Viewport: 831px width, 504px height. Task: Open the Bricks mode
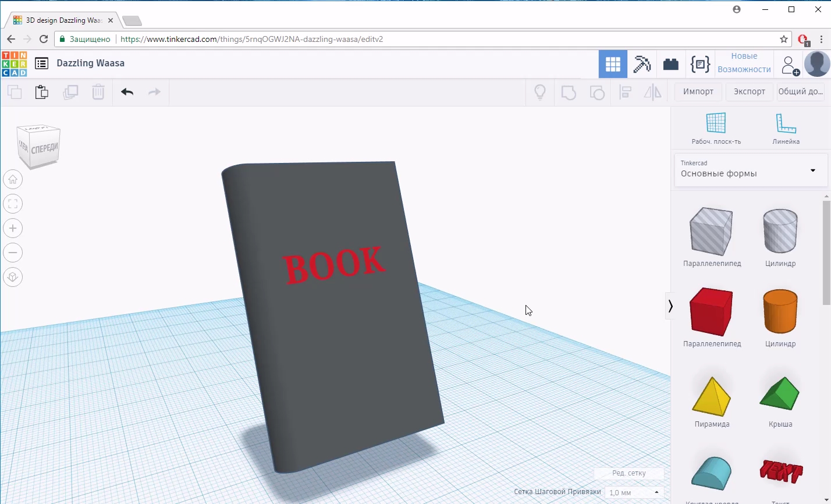(671, 64)
